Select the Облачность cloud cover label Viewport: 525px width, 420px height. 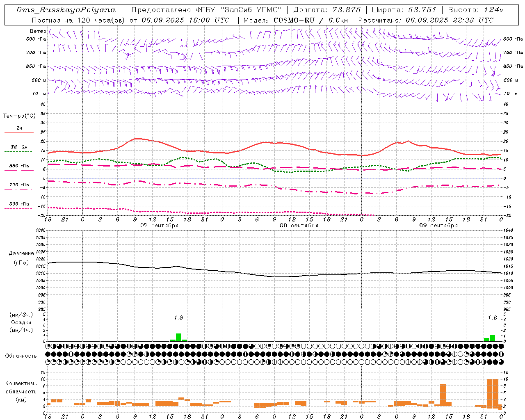click(x=21, y=356)
